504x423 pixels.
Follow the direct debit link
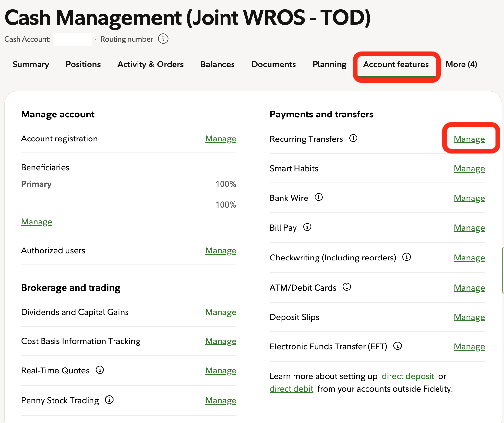coord(291,389)
